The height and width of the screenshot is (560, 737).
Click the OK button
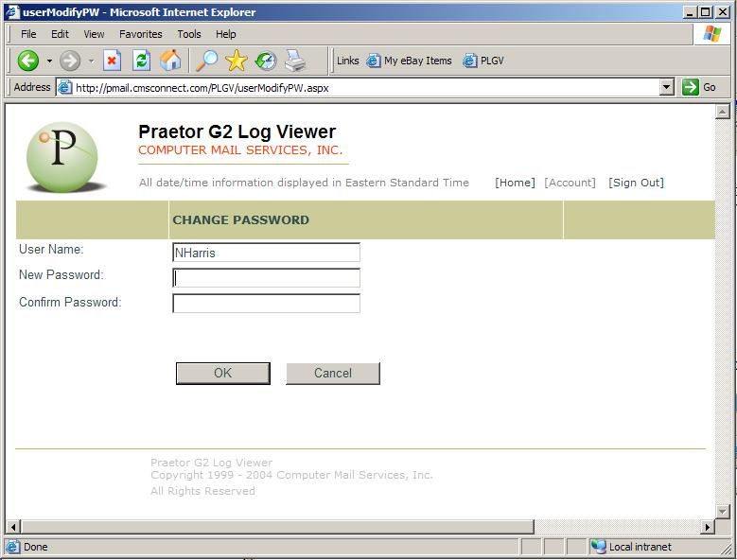coord(222,374)
